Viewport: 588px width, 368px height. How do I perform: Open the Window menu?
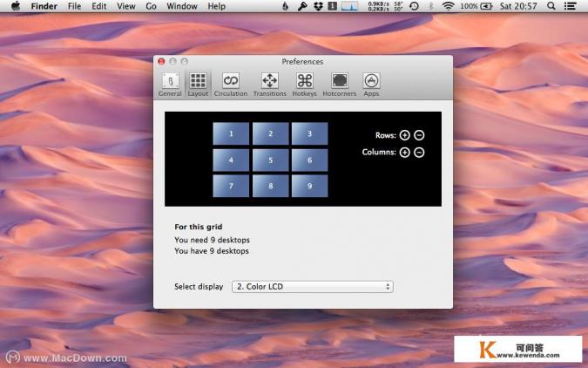click(x=182, y=6)
